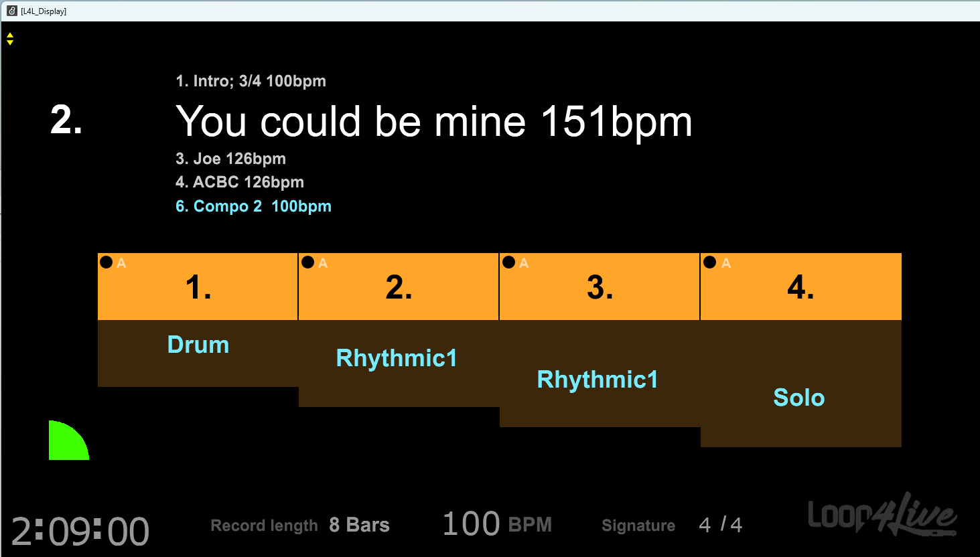980x557 pixels.
Task: Select song "4. ACBC 126bpm"
Action: click(x=240, y=182)
